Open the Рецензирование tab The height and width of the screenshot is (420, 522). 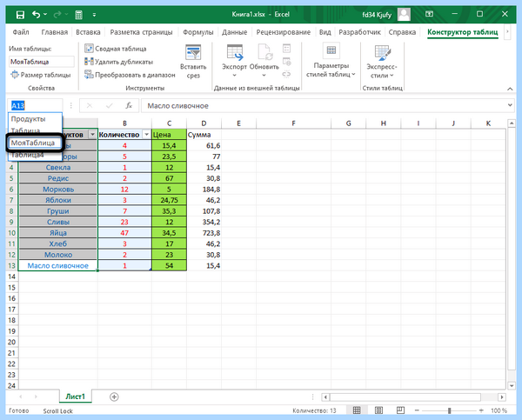click(x=284, y=32)
